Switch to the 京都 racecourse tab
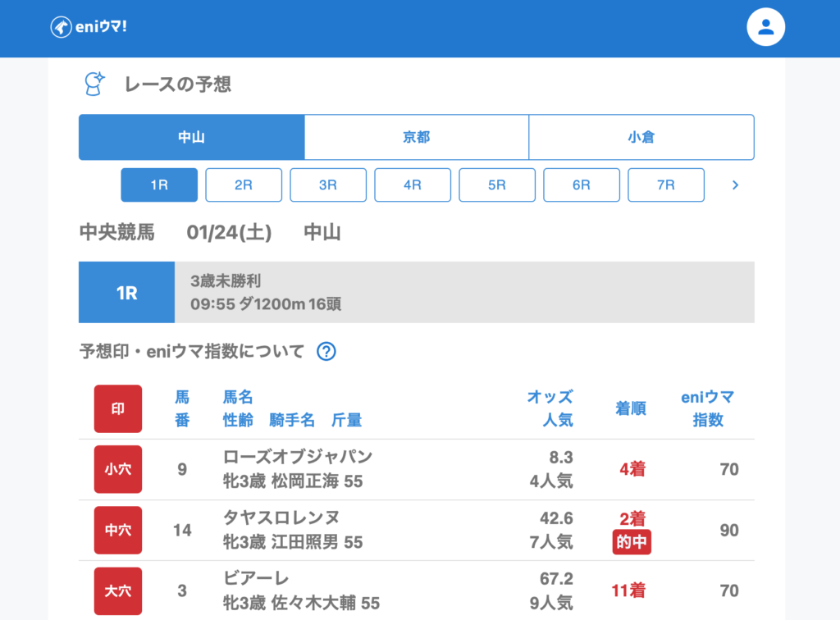Viewport: 840px width, 620px height. coord(416,137)
